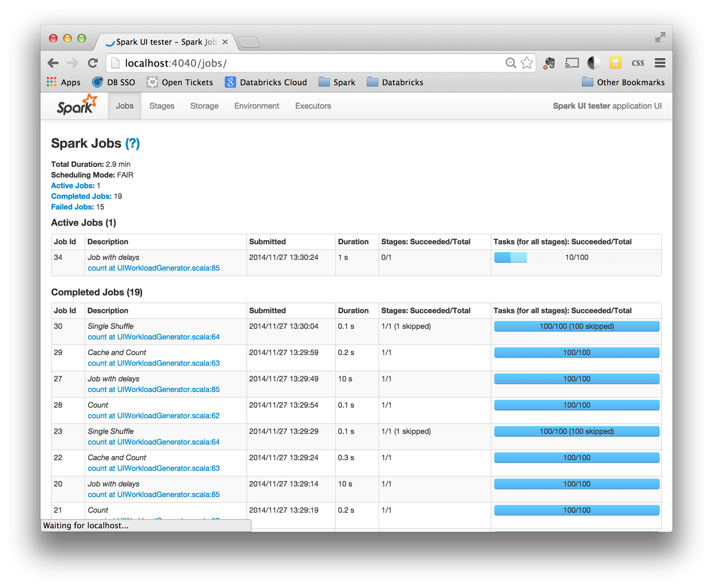
Task: Click the 'Completed Jobs (19)' heading
Action: pyautogui.click(x=97, y=292)
